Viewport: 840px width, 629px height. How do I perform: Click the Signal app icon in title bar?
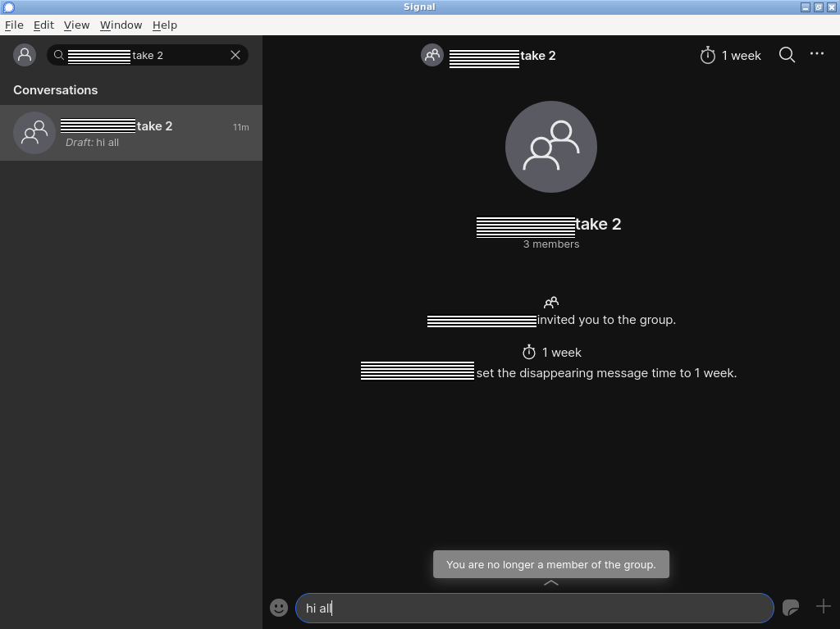[8, 7]
